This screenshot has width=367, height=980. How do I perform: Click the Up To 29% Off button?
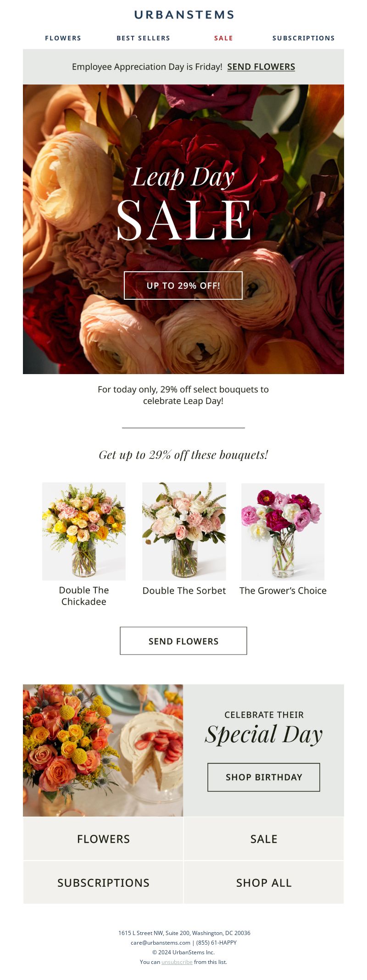[x=183, y=286]
